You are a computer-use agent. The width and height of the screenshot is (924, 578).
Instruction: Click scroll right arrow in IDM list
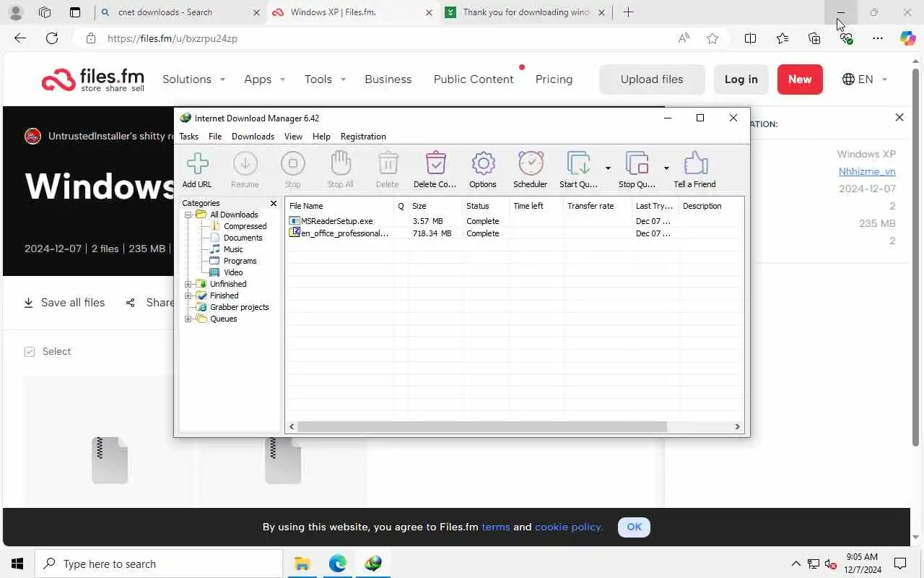coord(737,427)
